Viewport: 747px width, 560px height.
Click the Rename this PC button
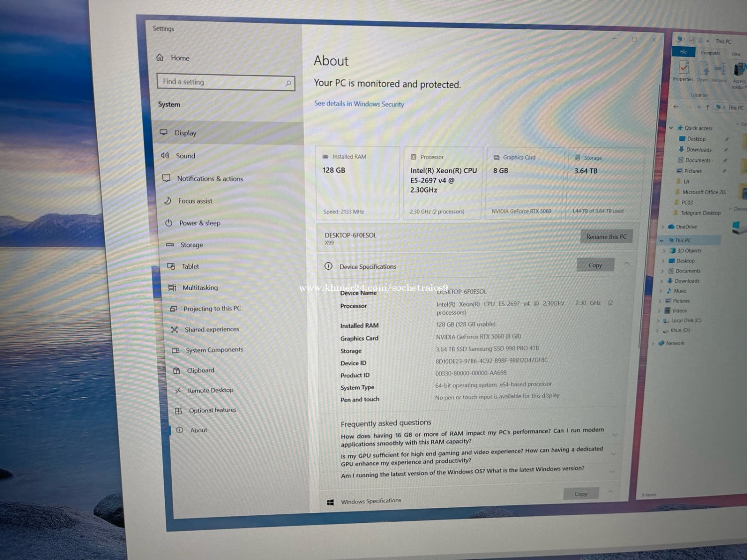[606, 237]
